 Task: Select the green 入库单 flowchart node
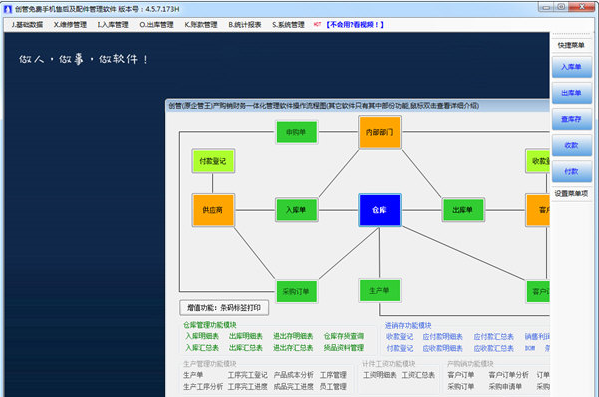(x=296, y=210)
